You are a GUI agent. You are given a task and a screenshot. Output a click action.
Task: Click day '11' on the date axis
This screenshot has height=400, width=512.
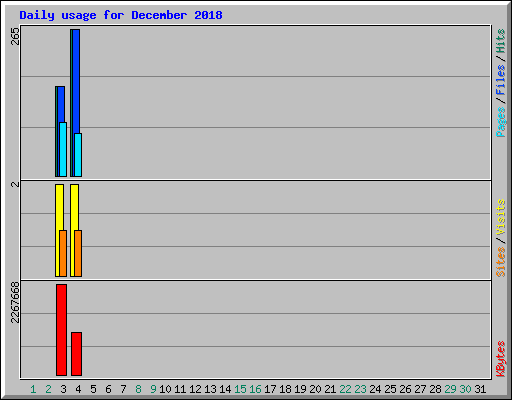180,389
